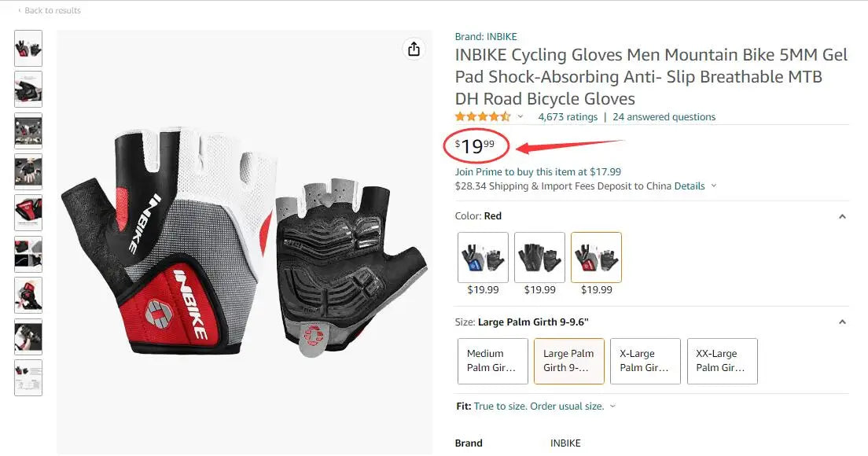The width and height of the screenshot is (868, 456).
Task: Open the star rating breakdown dropdown
Action: pyautogui.click(x=520, y=116)
